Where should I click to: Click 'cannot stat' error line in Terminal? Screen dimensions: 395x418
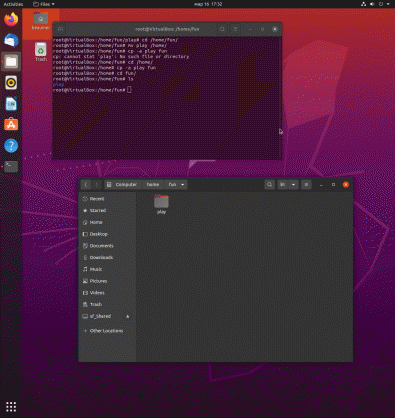121,57
